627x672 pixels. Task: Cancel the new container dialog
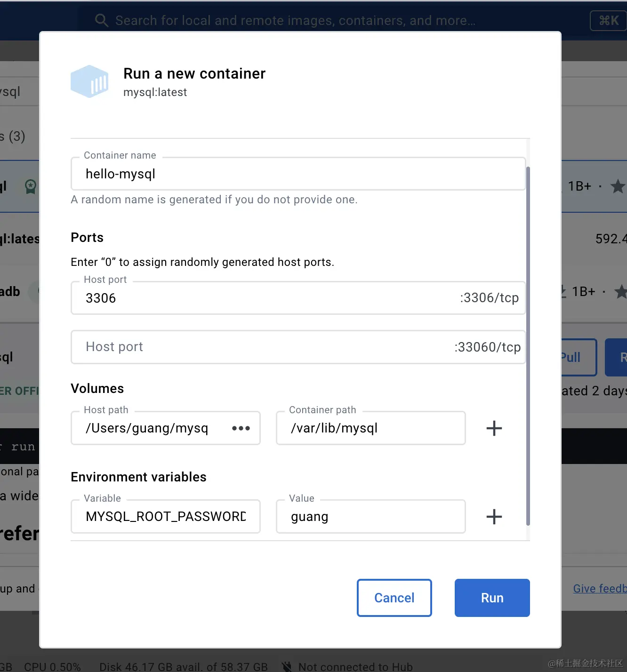[x=394, y=598]
